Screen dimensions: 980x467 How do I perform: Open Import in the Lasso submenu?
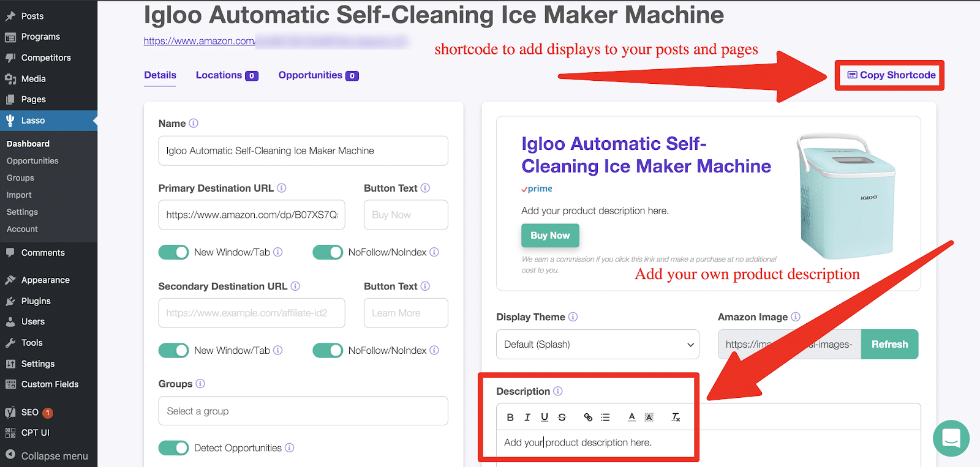19,195
